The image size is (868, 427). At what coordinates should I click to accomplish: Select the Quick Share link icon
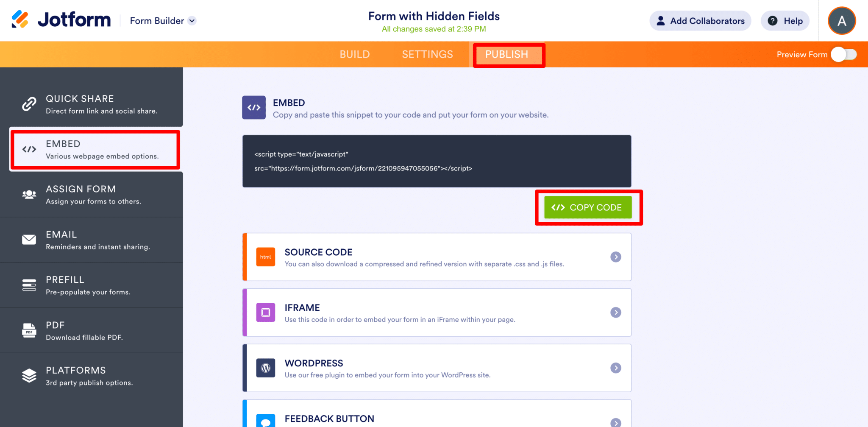pos(29,103)
